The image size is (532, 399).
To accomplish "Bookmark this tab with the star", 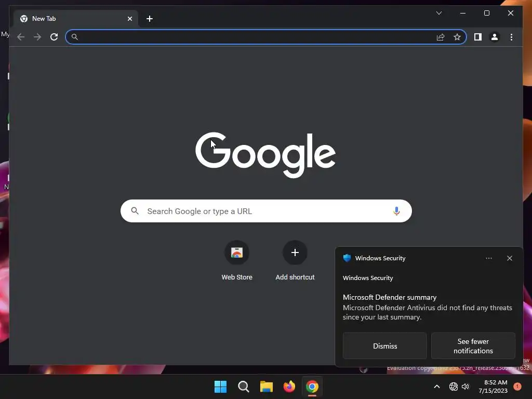I will tap(457, 37).
